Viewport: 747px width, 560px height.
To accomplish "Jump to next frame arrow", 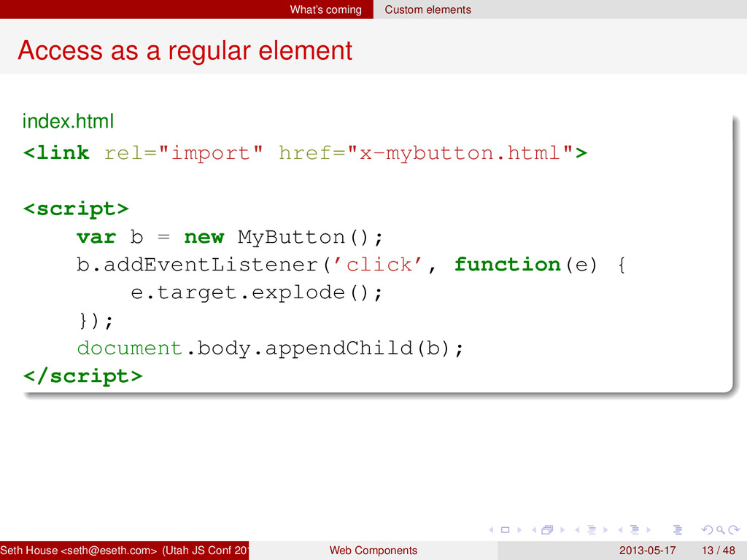I will [x=562, y=529].
